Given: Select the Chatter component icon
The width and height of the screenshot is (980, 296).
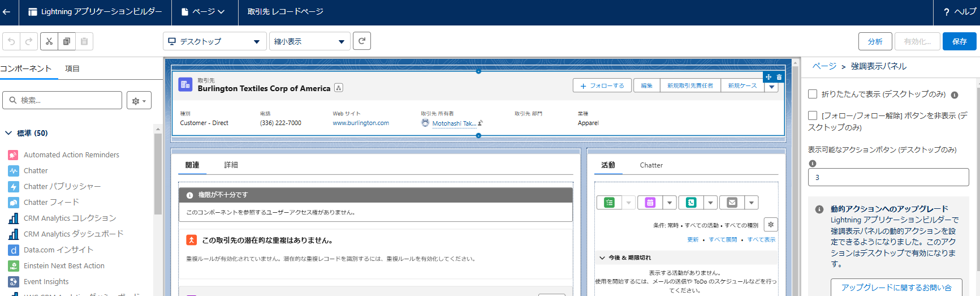Looking at the screenshot, I should coord(14,170).
